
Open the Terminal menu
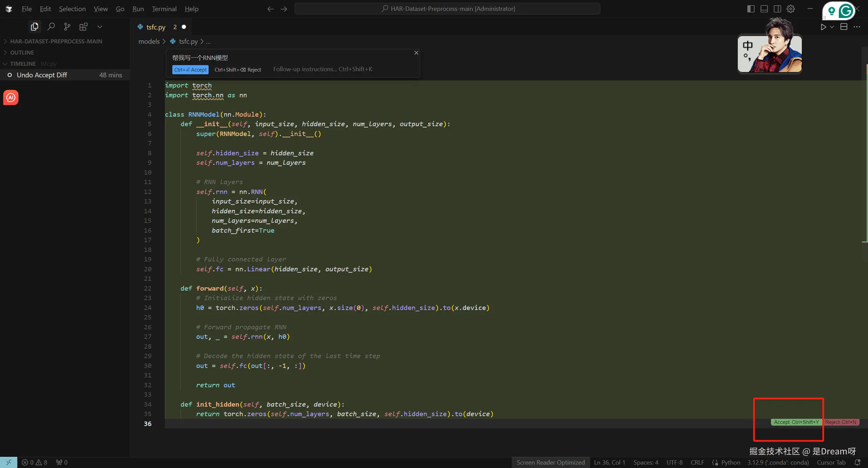(x=164, y=9)
